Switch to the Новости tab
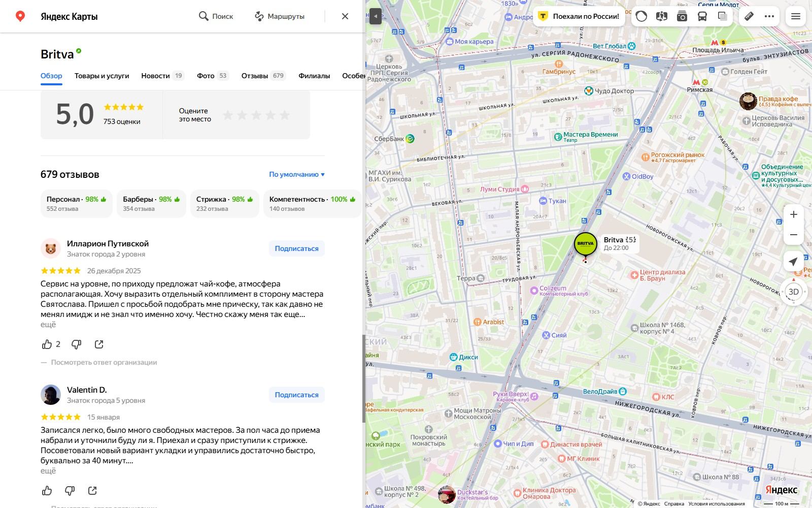Image resolution: width=812 pixels, height=508 pixels. pyautogui.click(x=162, y=76)
